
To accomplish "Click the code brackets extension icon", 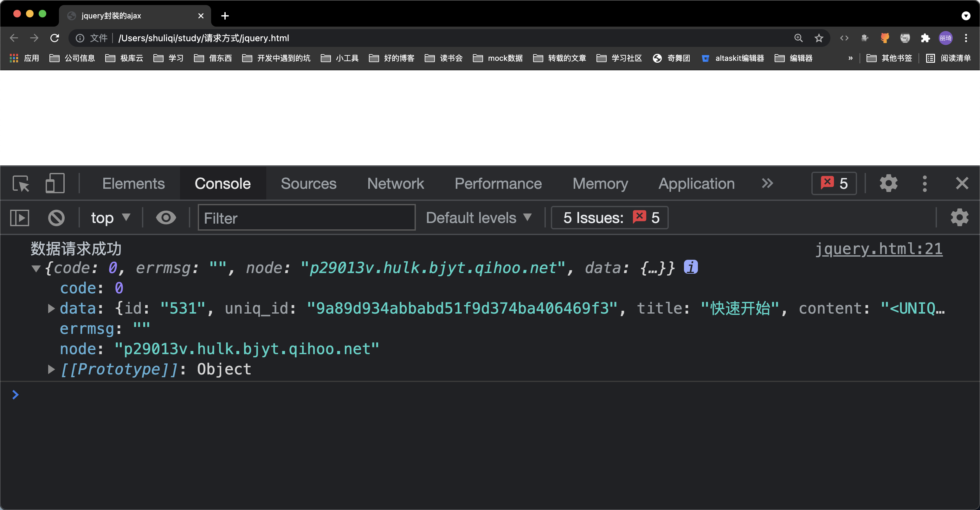I will [x=844, y=38].
